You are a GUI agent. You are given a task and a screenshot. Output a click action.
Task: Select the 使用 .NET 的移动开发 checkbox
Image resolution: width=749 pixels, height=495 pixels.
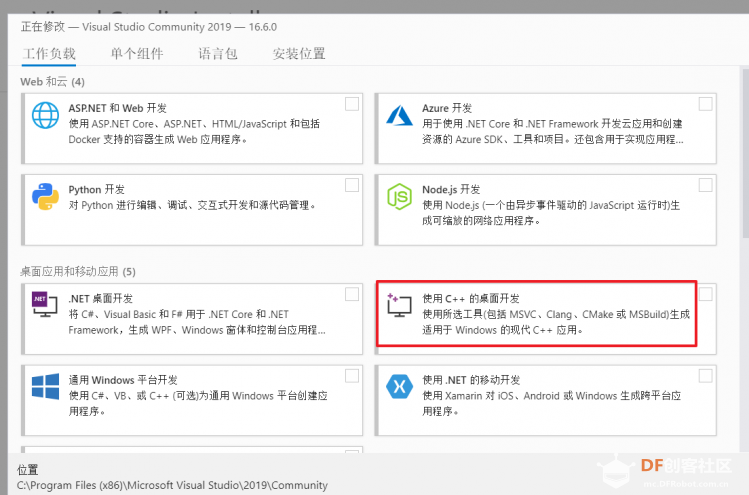pos(706,376)
